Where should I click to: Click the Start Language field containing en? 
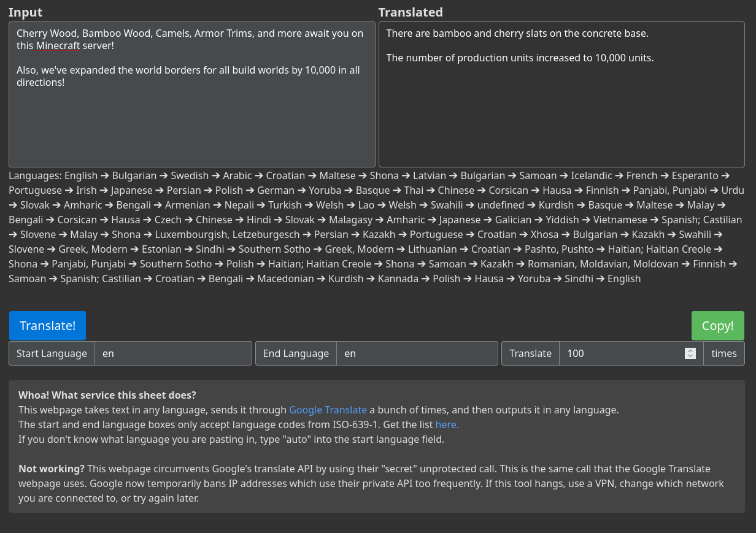[173, 353]
